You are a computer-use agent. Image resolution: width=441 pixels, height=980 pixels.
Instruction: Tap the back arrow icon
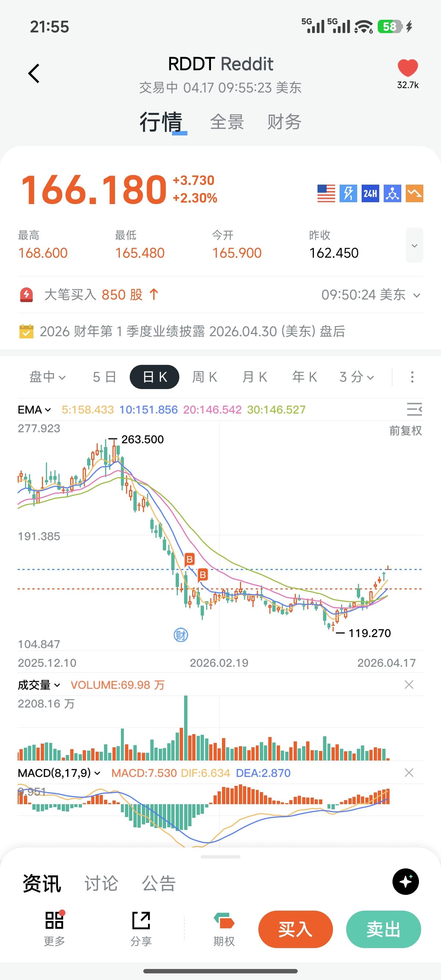34,73
